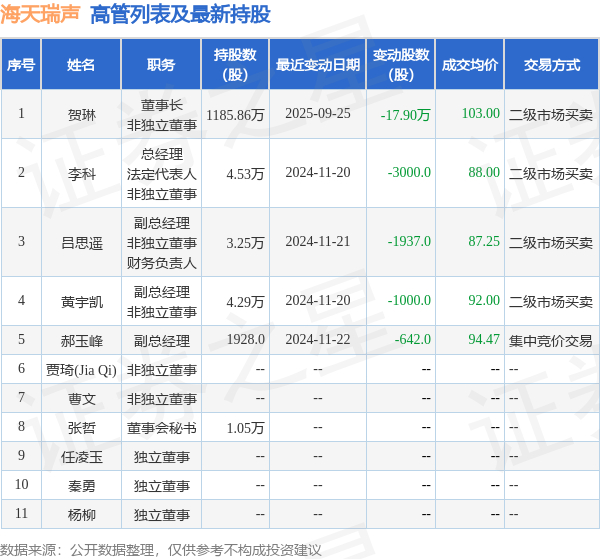The image size is (600, 559).
Task: Click 贺琳's position 董事长
Action: click(161, 105)
